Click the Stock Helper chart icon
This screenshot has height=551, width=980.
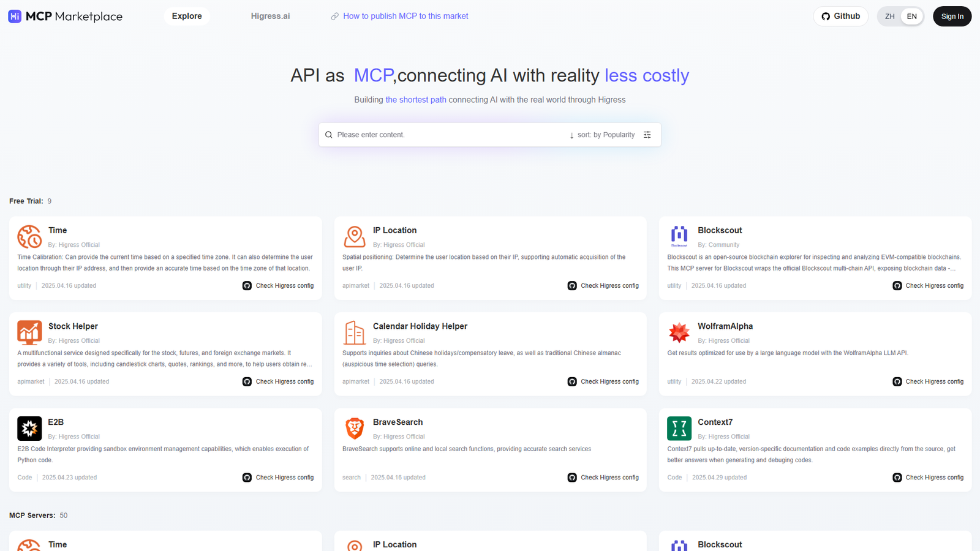[29, 332]
